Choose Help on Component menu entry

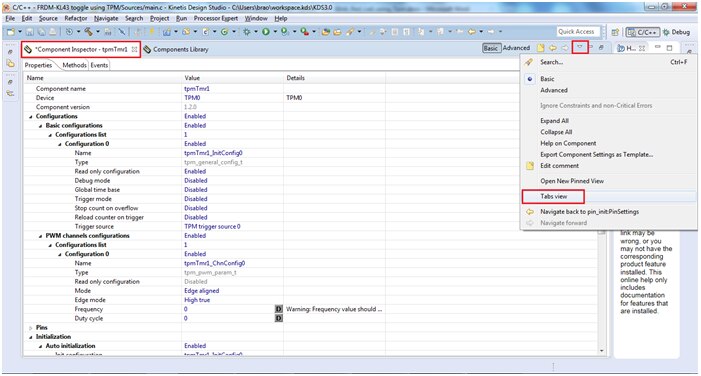point(568,144)
